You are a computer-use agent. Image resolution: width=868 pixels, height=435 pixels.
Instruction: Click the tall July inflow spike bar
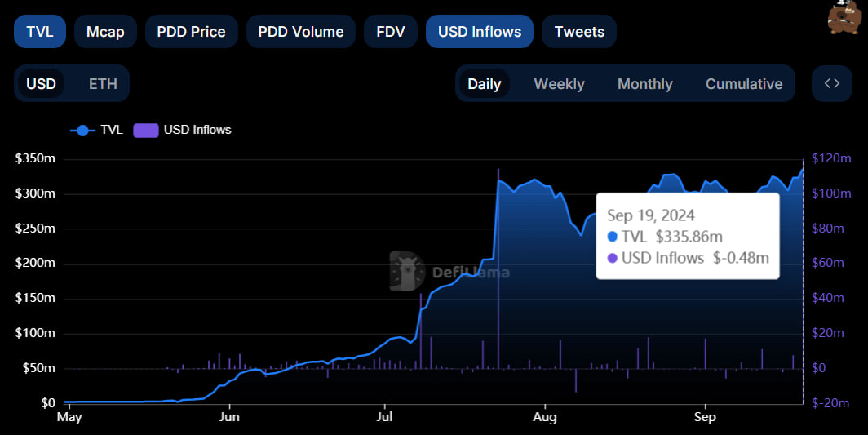[498, 269]
